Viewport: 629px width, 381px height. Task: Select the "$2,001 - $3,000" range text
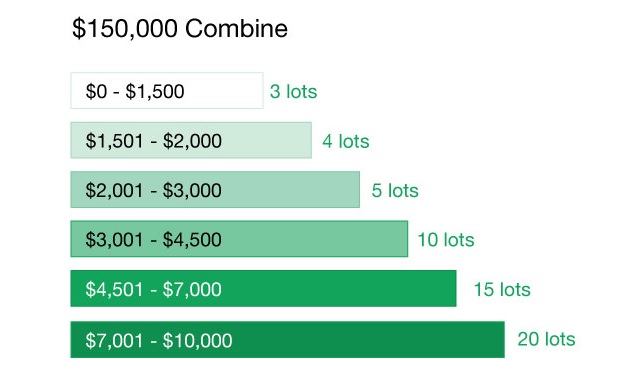coord(153,190)
